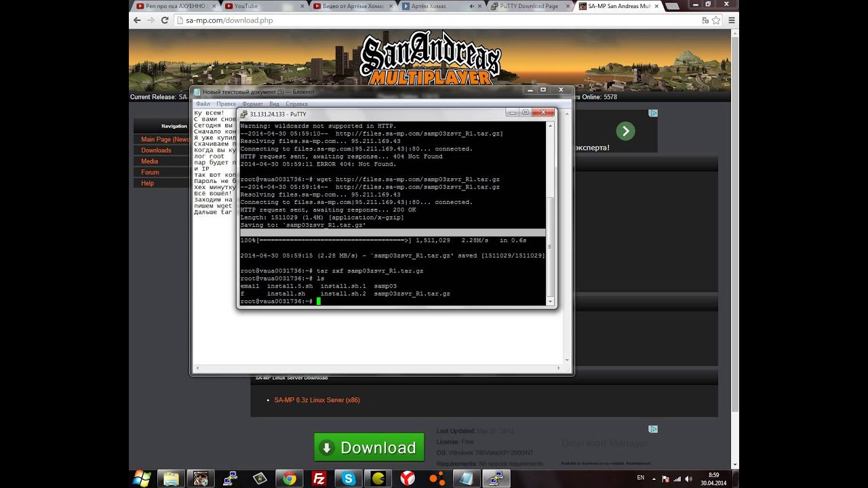Close the SA-MP San Andreas tab

pyautogui.click(x=656, y=6)
